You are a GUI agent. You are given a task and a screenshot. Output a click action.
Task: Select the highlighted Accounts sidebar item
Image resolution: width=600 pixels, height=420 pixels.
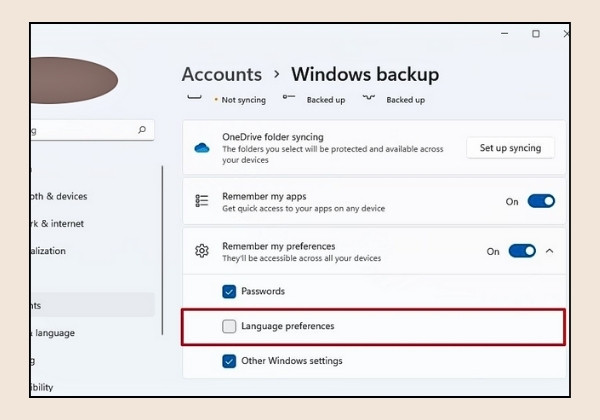click(92, 305)
